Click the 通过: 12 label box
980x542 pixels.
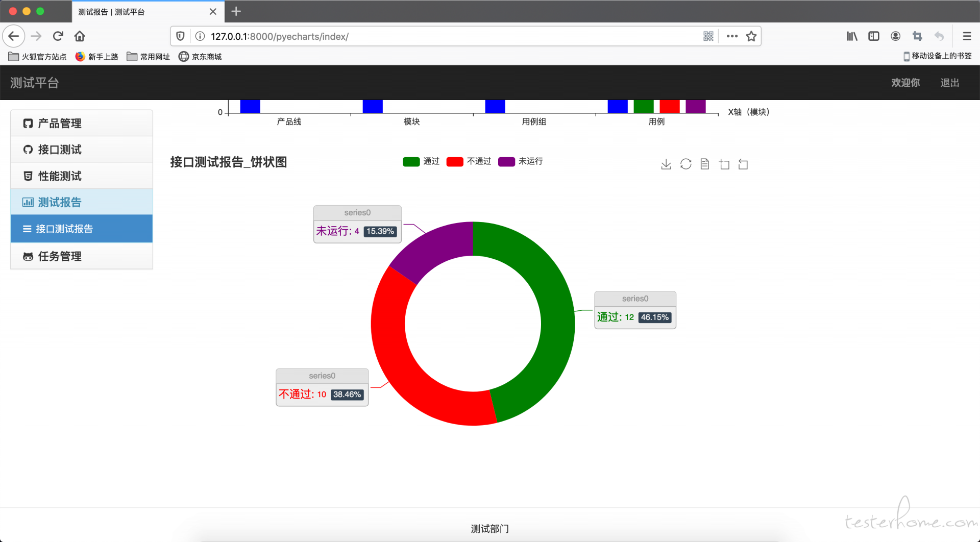coord(635,310)
